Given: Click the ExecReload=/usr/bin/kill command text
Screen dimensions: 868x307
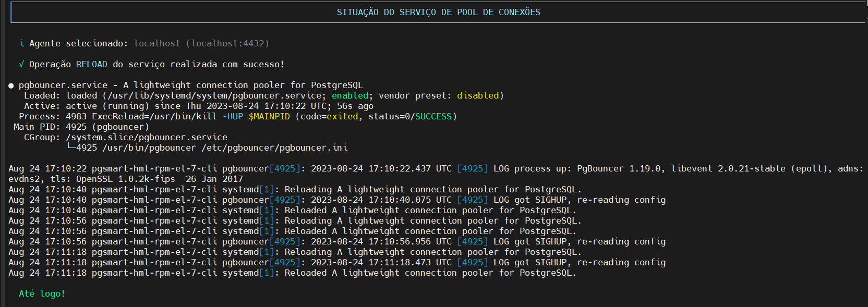Looking at the screenshot, I should pyautogui.click(x=154, y=116).
